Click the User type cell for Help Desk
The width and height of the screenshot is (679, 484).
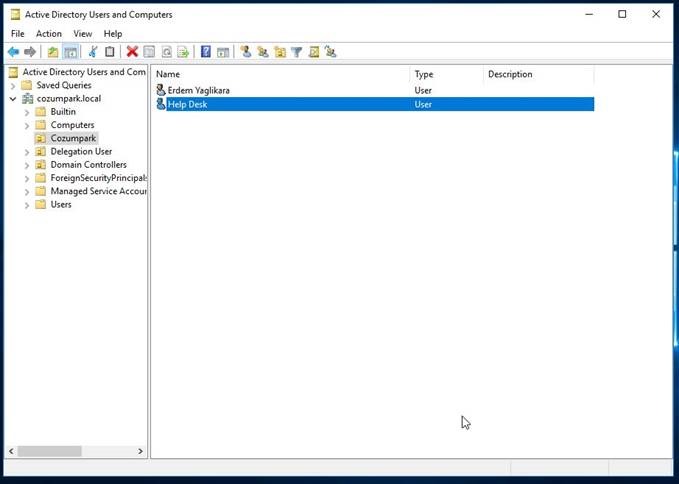tap(423, 104)
